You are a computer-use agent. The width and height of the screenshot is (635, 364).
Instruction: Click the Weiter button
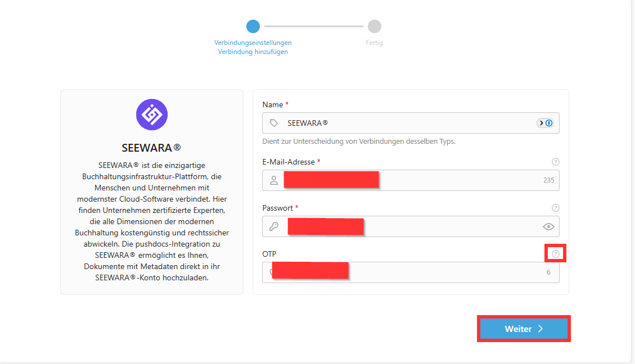point(524,329)
